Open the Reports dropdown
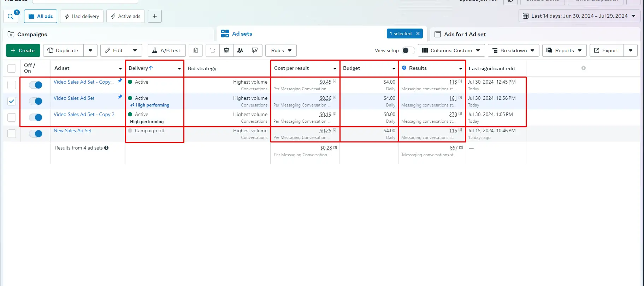This screenshot has width=644, height=286. (565, 50)
